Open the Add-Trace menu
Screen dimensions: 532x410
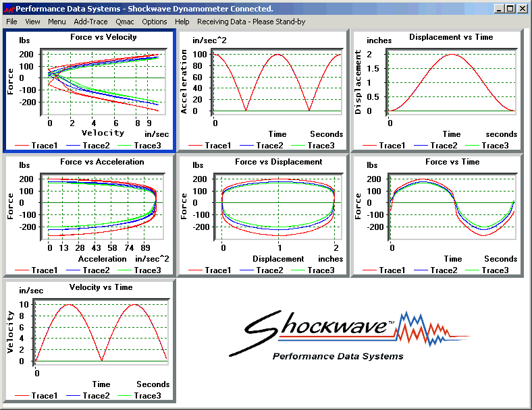click(x=90, y=22)
